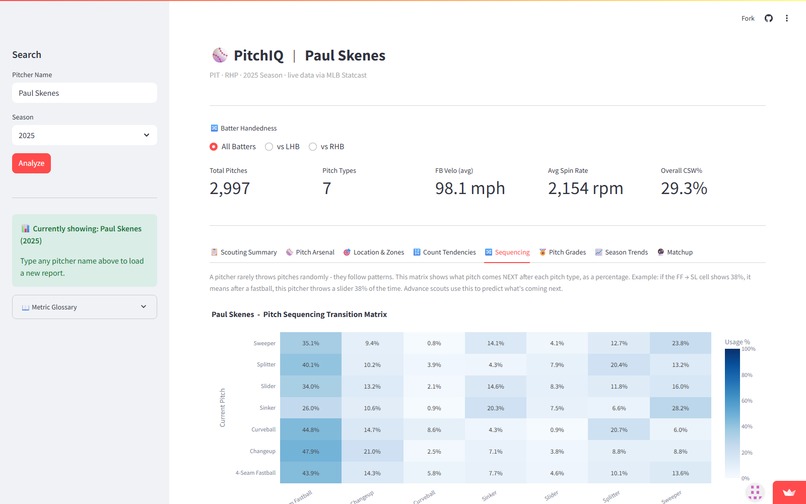Image resolution: width=806 pixels, height=504 pixels.
Task: Select the vs RHB radio option
Action: (x=326, y=147)
